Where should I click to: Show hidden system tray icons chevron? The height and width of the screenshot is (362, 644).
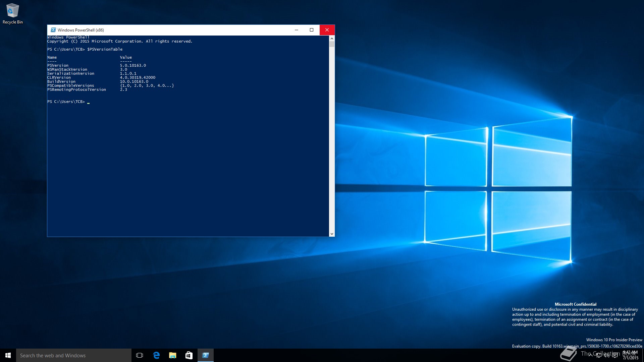(x=590, y=355)
